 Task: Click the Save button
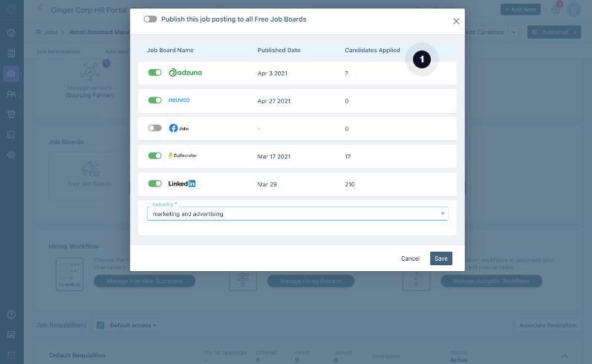[441, 259]
